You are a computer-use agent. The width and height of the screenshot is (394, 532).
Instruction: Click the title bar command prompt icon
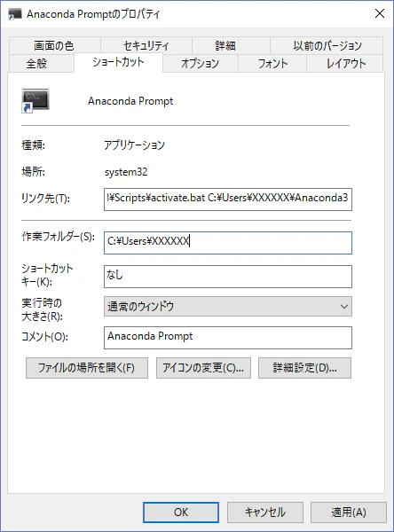pos(14,14)
